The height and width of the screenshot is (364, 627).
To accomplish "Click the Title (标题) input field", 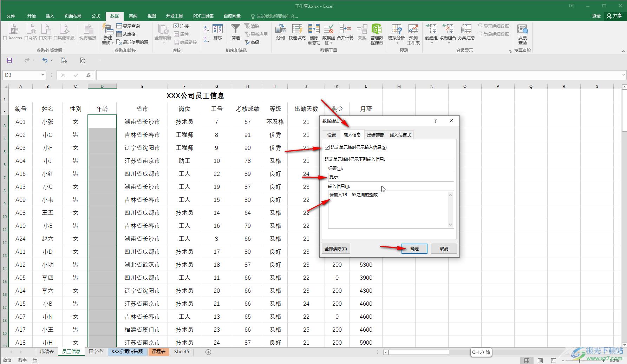I will pyautogui.click(x=391, y=177).
